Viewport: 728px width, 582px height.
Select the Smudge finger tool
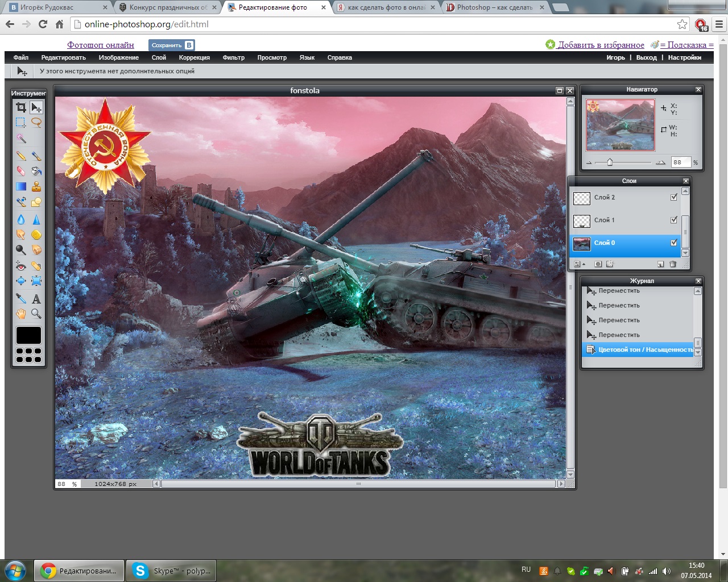[x=21, y=234]
